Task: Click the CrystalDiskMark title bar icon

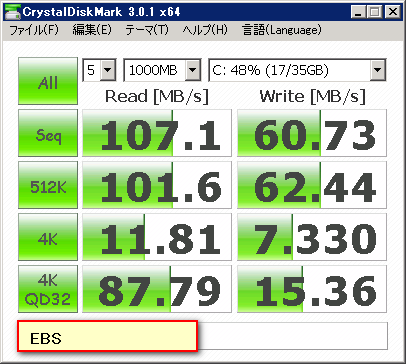Action: [x=12, y=12]
